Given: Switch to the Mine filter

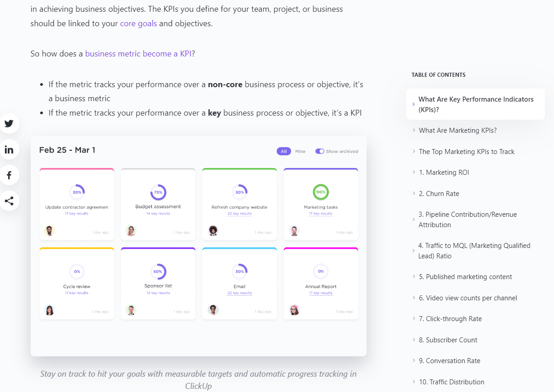Looking at the screenshot, I should (300, 151).
